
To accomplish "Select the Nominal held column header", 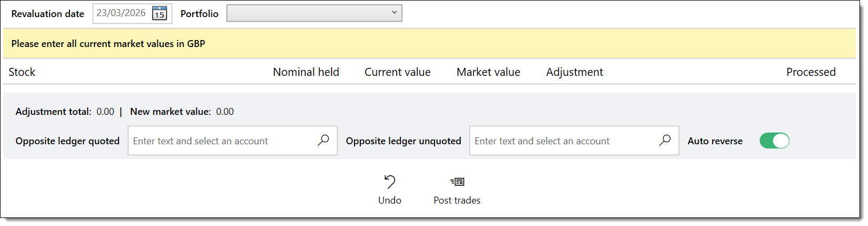I will pos(306,72).
